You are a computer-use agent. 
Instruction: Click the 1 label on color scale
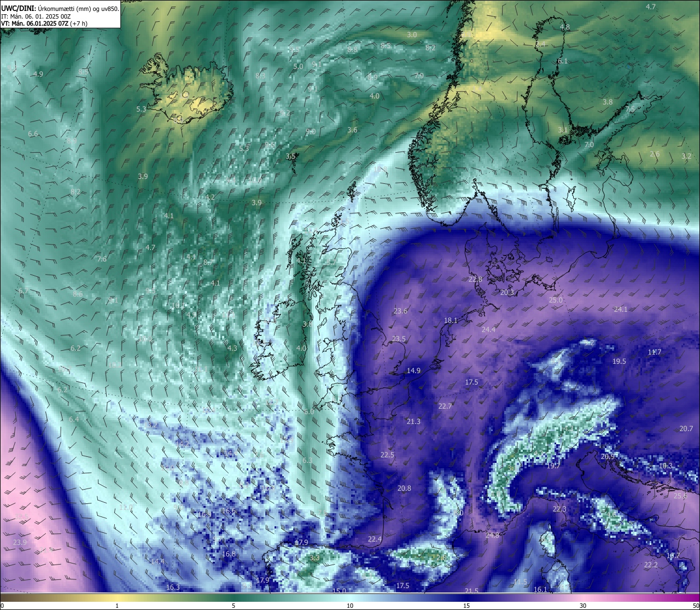coord(117,606)
